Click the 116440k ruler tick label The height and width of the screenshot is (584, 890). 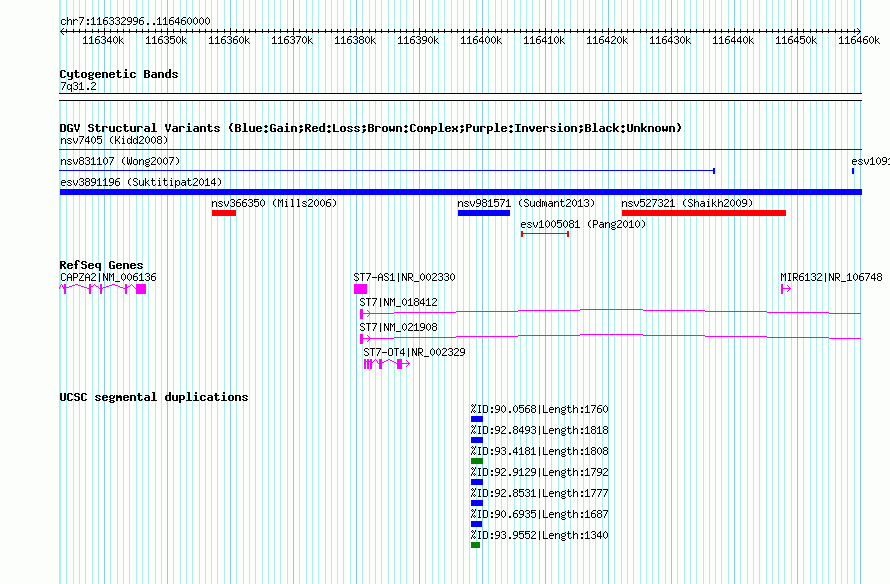(x=733, y=41)
